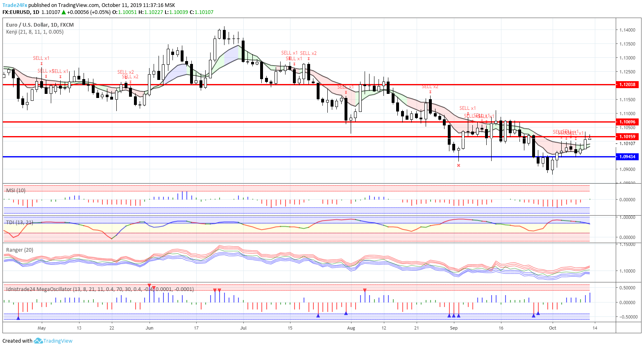644x348 pixels.
Task: Click the TradingView text link in footer
Action: click(x=58, y=341)
